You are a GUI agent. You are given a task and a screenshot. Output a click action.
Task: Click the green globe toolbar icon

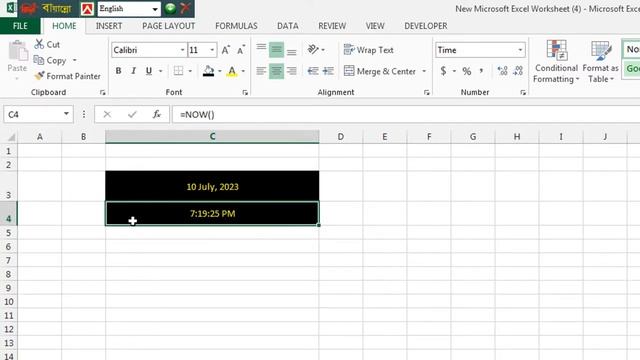[171, 8]
